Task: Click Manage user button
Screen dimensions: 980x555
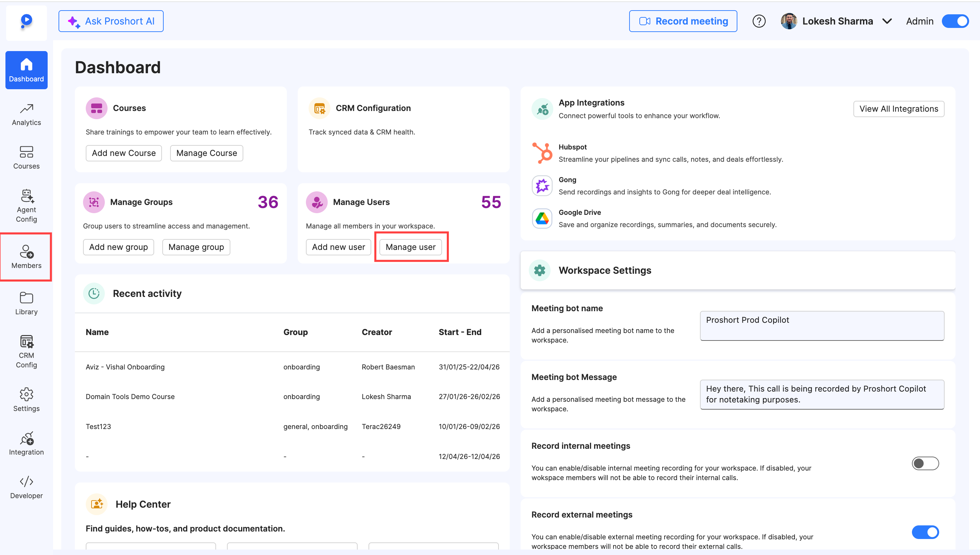Action: tap(411, 248)
